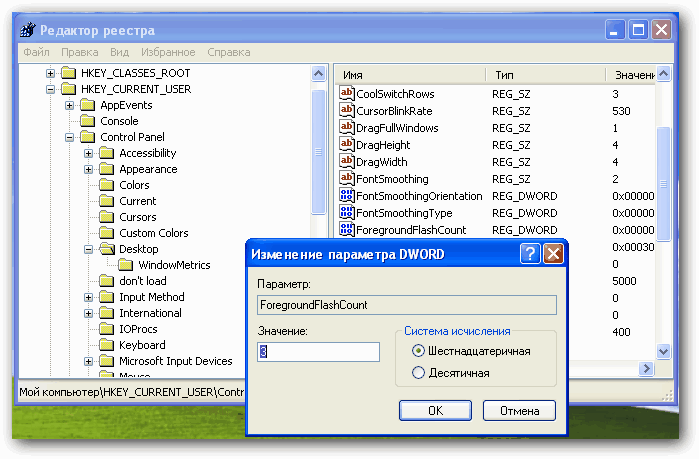The height and width of the screenshot is (459, 699).
Task: Sort by the Имя column header
Action: [x=410, y=75]
